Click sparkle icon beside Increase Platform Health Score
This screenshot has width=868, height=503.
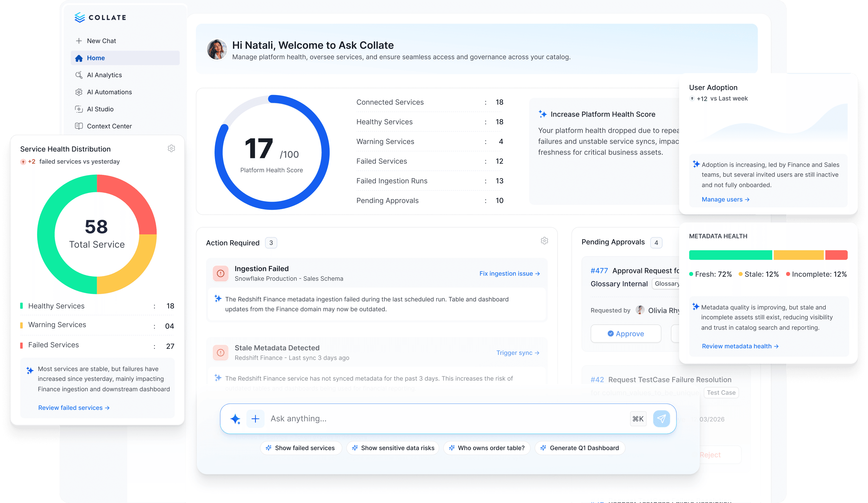(543, 114)
